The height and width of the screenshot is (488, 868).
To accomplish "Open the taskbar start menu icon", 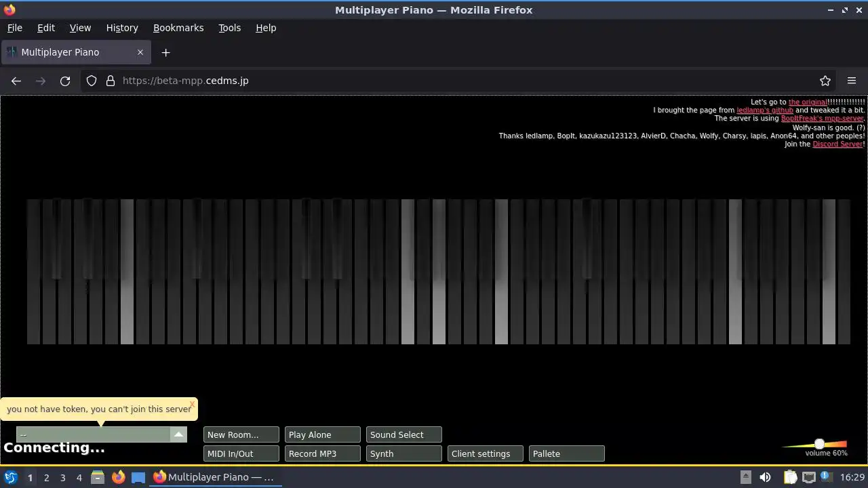I will pos(10,477).
